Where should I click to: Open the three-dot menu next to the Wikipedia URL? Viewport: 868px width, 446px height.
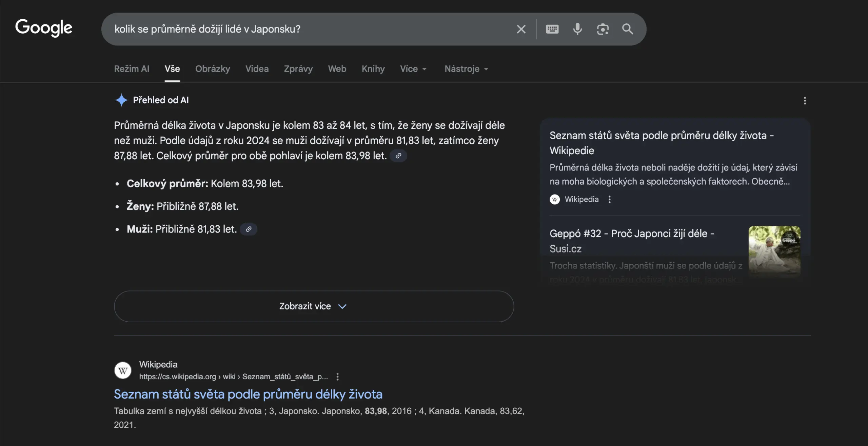click(x=337, y=377)
